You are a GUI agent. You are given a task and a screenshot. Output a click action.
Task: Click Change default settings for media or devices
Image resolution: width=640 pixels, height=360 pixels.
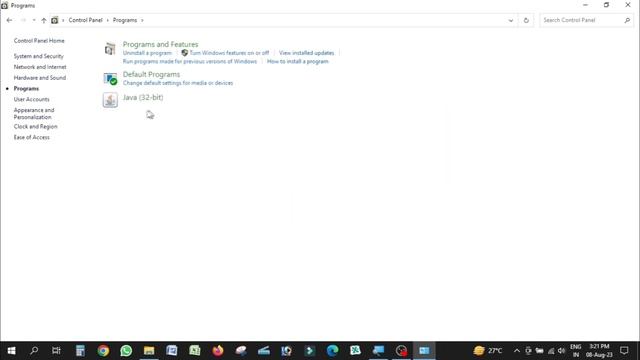[x=178, y=83]
